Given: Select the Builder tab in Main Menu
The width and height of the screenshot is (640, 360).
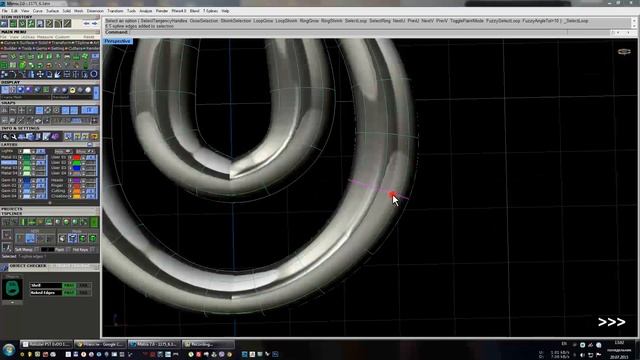Looking at the screenshot, I should coord(10,49).
